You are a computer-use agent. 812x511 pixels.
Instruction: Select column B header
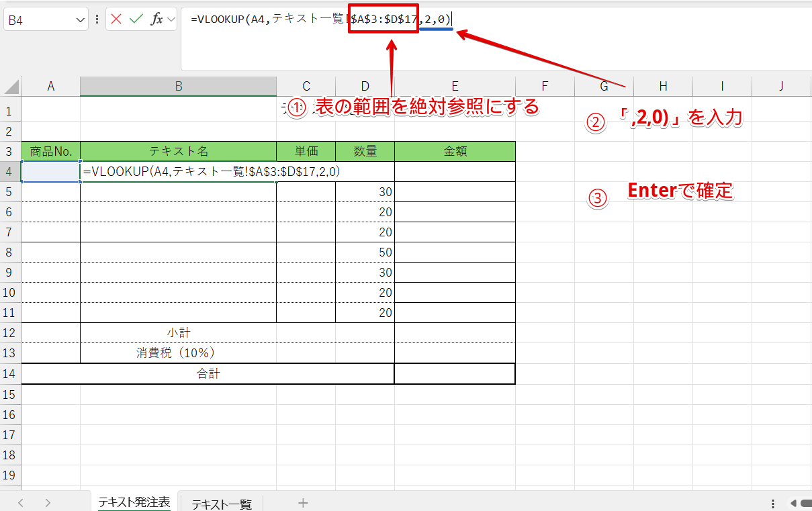178,86
